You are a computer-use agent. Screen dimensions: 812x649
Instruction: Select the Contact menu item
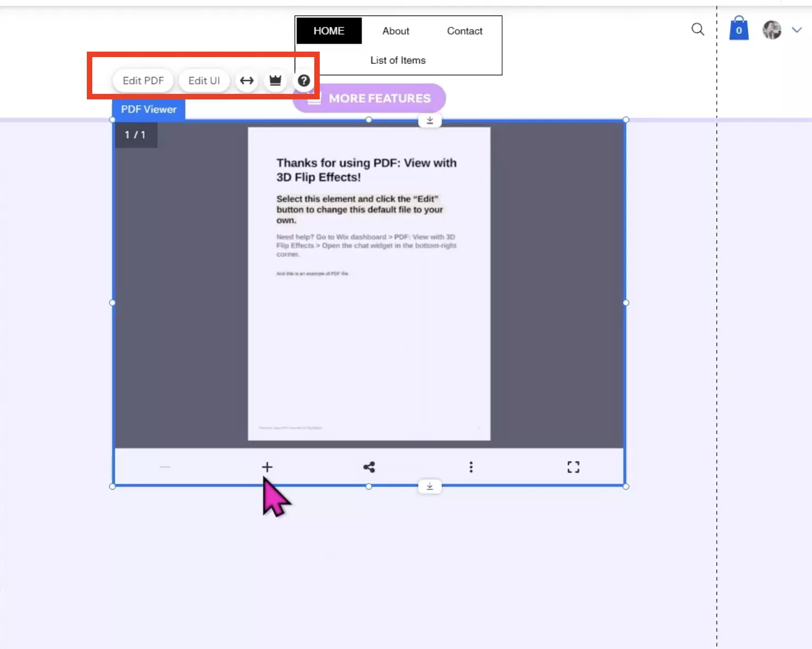coord(464,31)
